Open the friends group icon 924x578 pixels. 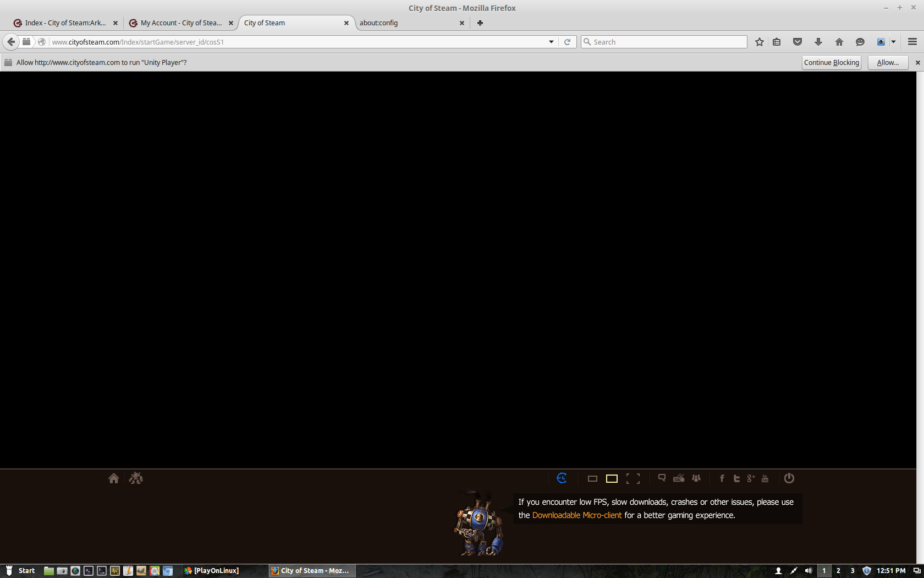(x=696, y=478)
